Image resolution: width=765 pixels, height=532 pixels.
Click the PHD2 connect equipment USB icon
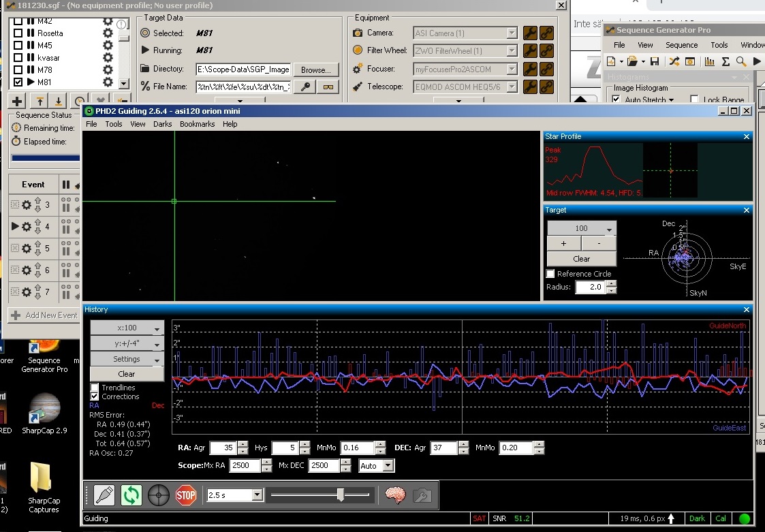tap(104, 495)
